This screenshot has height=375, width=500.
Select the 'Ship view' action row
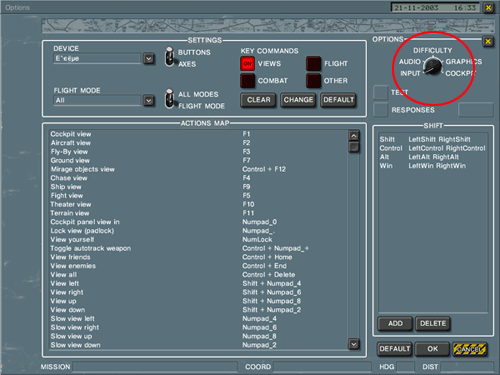pyautogui.click(x=198, y=187)
